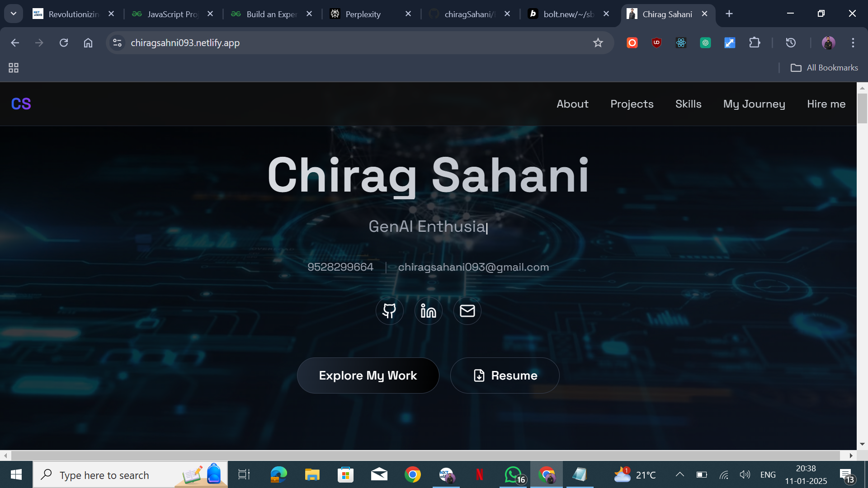This screenshot has height=488, width=868.
Task: Click inside the address bar
Action: click(x=316, y=43)
